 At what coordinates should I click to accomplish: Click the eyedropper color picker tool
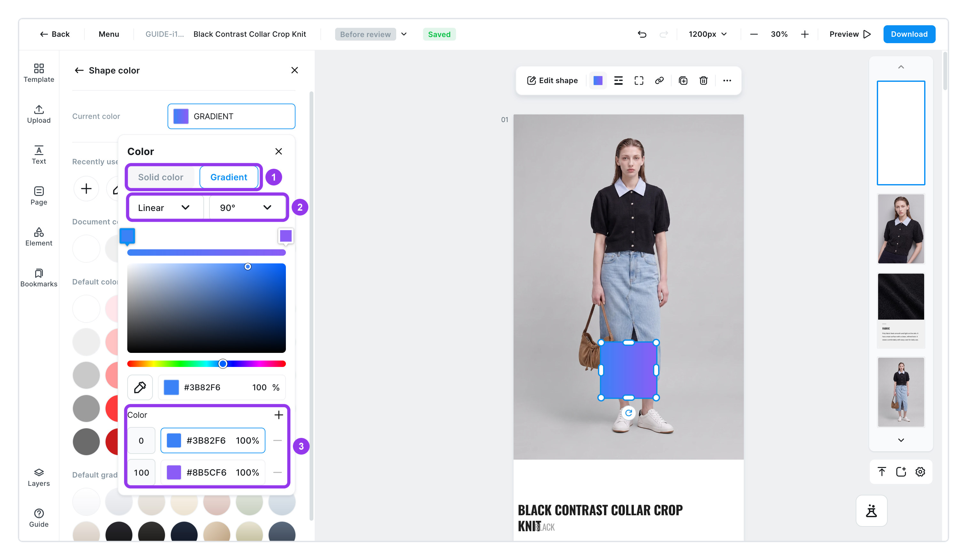(x=140, y=387)
